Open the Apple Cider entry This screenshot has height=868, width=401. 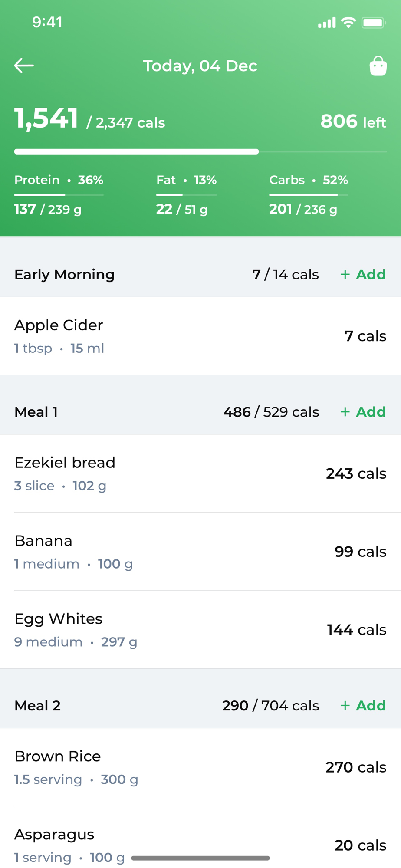[x=200, y=336]
